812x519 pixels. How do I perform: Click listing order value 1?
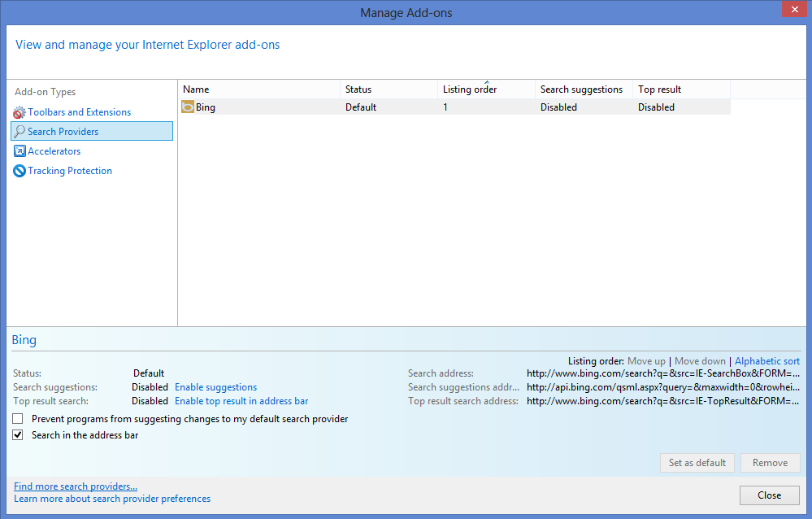coord(445,107)
